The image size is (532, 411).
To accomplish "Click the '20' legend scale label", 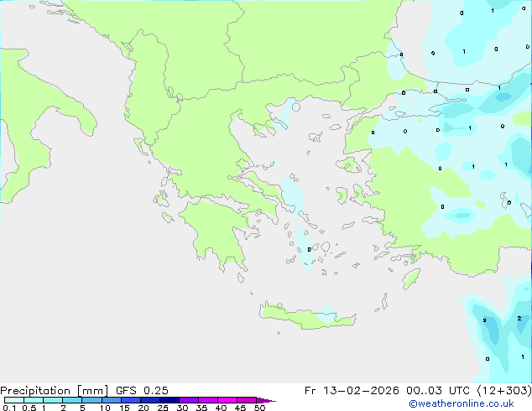I will (x=143, y=408).
